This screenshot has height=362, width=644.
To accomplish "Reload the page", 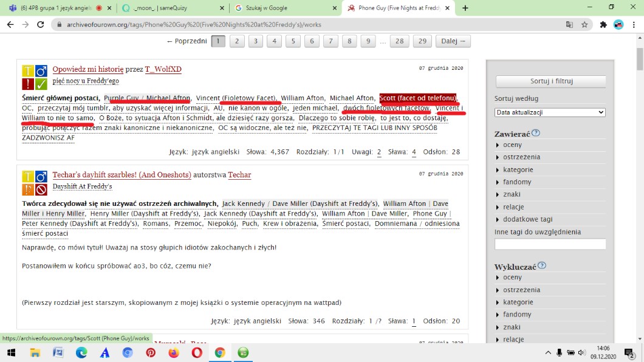I will click(41, 25).
